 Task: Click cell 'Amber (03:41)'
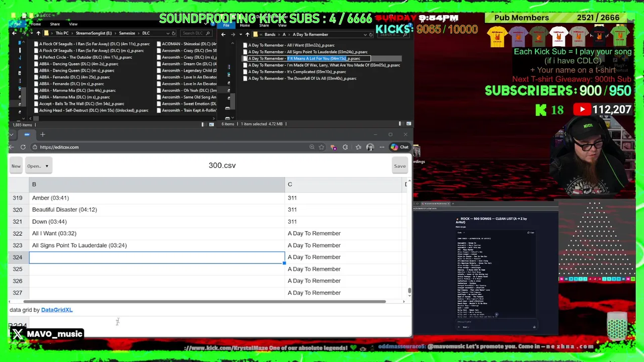click(x=157, y=198)
